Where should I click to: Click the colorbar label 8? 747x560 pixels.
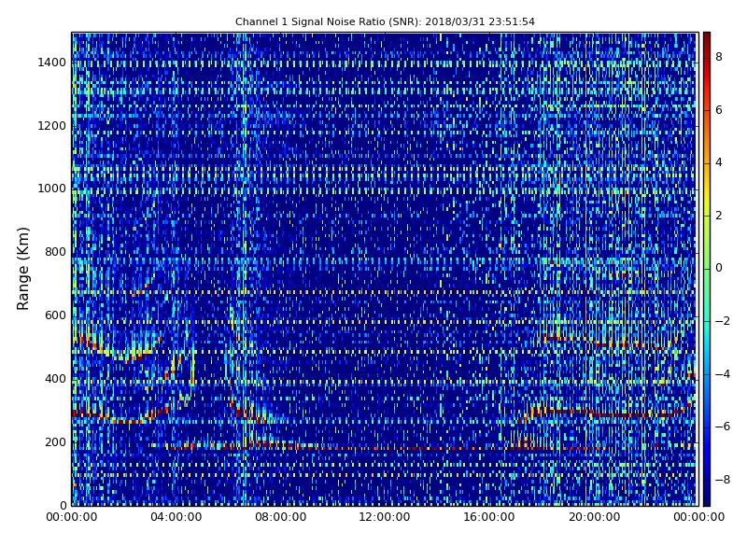tap(719, 57)
